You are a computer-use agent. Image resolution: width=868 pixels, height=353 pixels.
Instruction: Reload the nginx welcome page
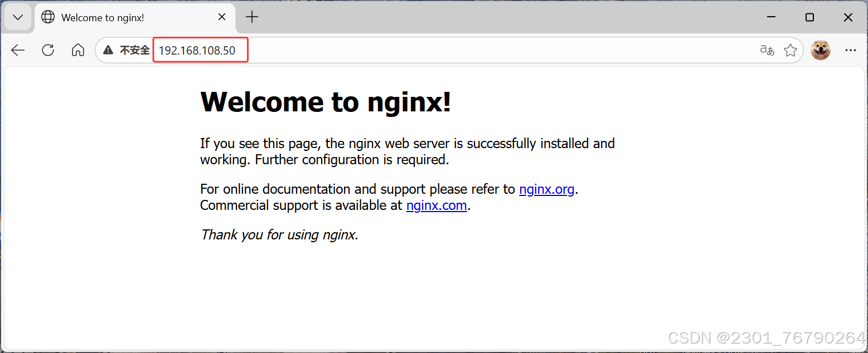(48, 50)
